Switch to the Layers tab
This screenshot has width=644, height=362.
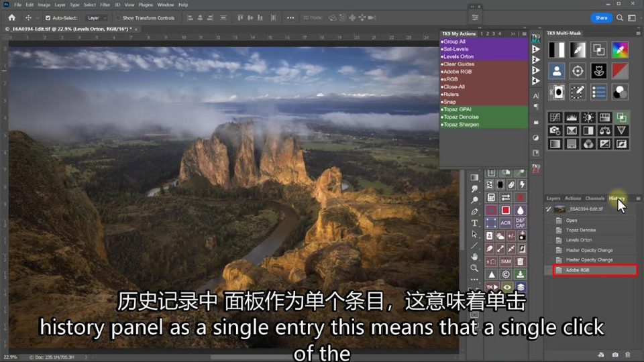click(x=553, y=198)
